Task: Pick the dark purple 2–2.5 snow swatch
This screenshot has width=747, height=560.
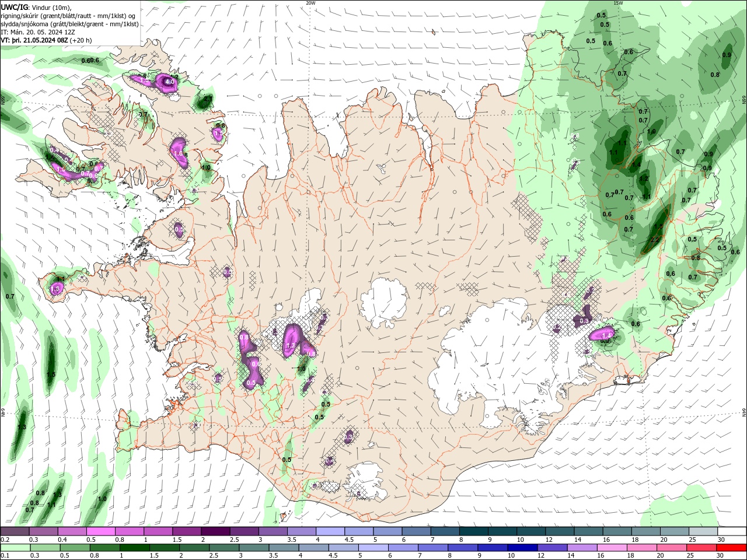Action: 215,531
